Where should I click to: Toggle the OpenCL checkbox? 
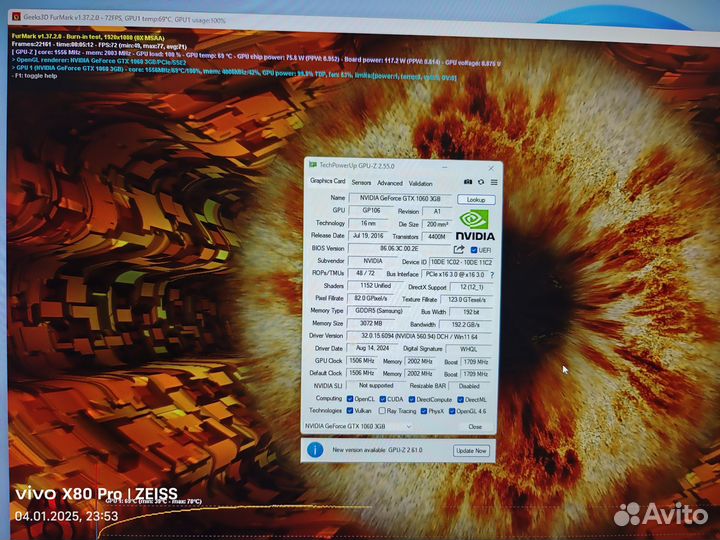pos(350,399)
